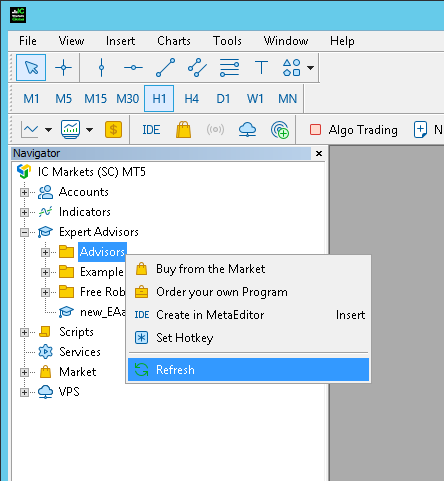Image resolution: width=444 pixels, height=481 pixels.
Task: Toggle Algo Trading on
Action: pos(354,130)
